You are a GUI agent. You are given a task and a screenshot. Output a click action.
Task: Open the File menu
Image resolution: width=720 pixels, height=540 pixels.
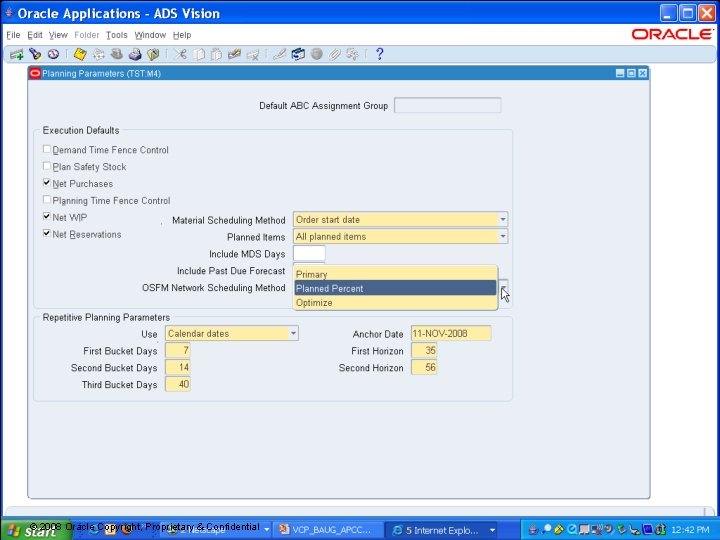(13, 35)
